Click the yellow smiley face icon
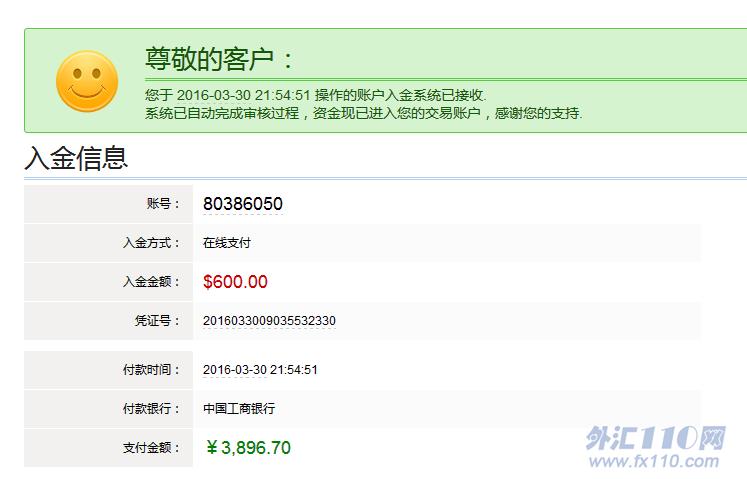Image resolution: width=747 pixels, height=479 pixels. 87,81
